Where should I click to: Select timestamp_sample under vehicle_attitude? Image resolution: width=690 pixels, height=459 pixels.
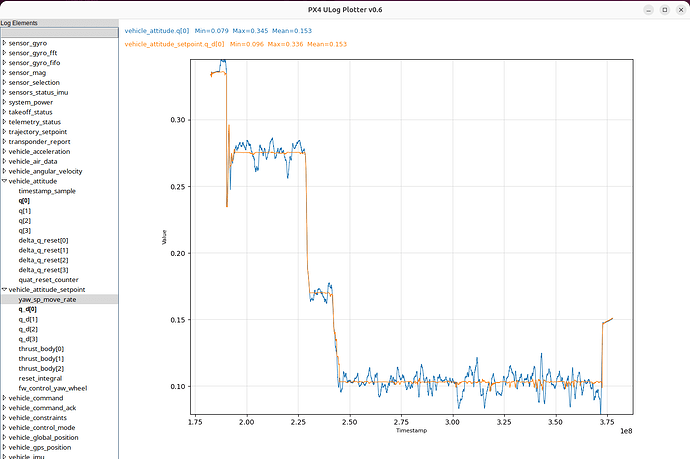pyautogui.click(x=46, y=191)
